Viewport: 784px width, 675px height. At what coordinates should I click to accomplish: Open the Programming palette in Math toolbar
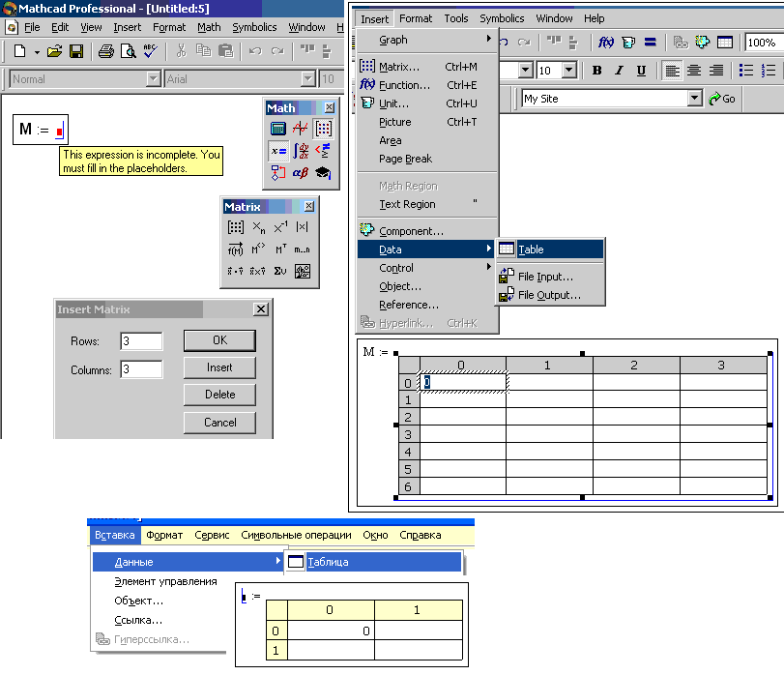point(277,173)
